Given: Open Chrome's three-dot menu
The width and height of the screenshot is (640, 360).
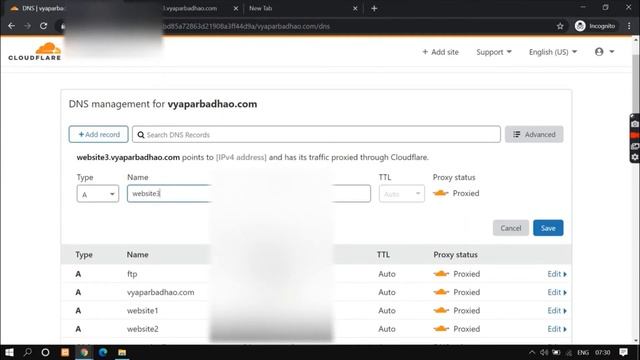Looking at the screenshot, I should point(629,26).
